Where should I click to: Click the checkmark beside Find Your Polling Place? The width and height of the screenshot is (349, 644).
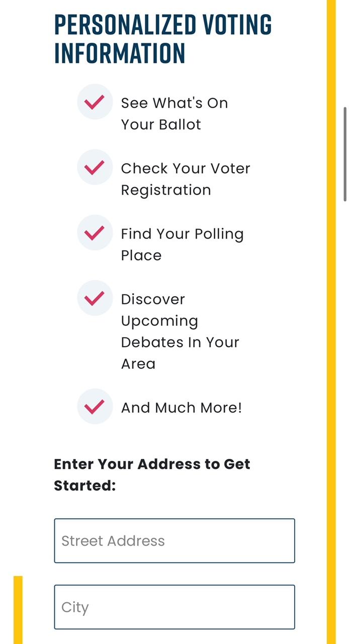[95, 232]
